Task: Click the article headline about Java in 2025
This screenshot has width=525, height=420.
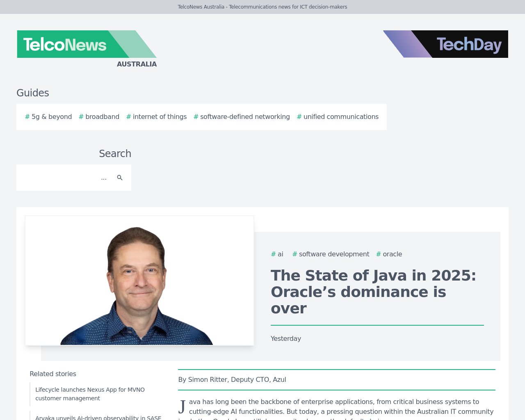Action: click(x=373, y=292)
